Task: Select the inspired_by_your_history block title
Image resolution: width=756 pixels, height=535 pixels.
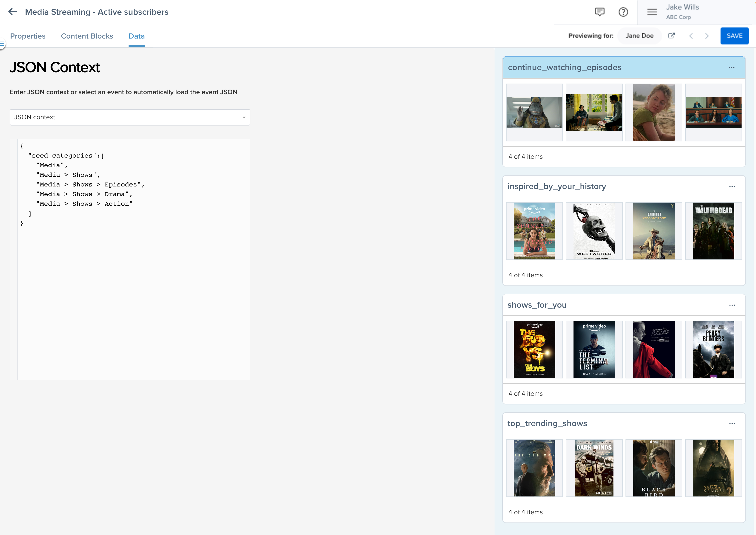Action: click(x=556, y=186)
